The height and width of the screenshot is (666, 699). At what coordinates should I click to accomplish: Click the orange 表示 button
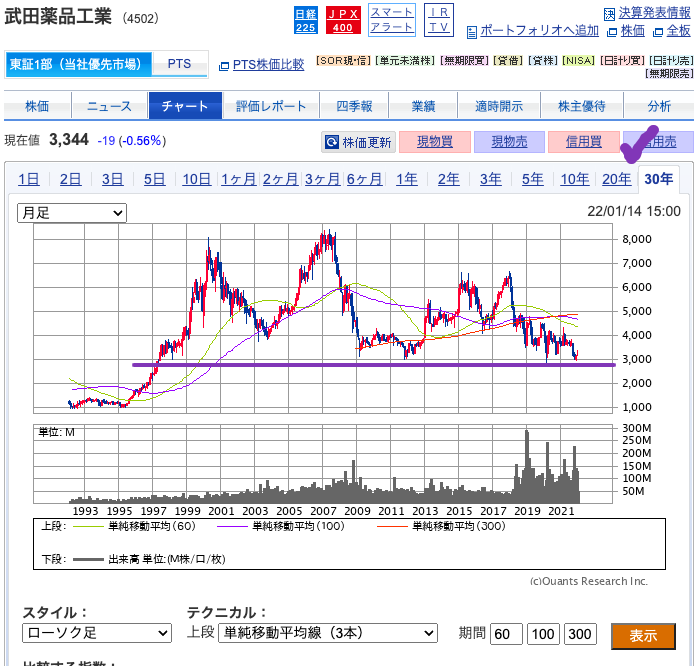(x=643, y=636)
